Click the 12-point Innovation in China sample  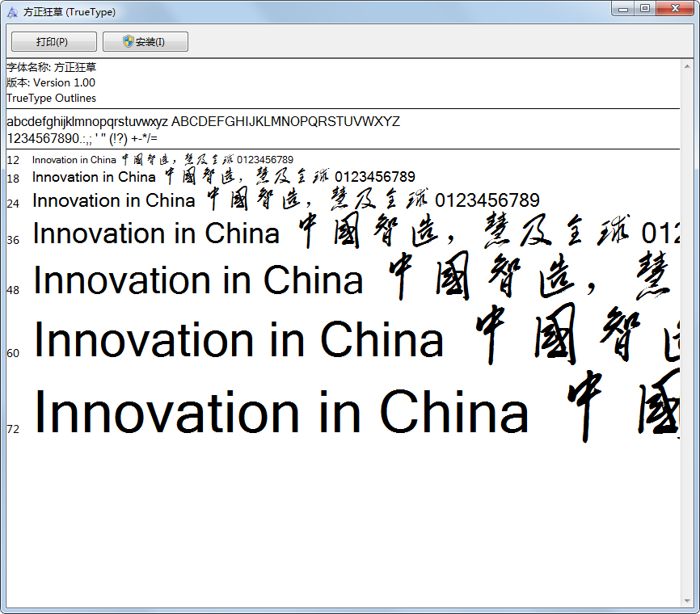tap(162, 159)
